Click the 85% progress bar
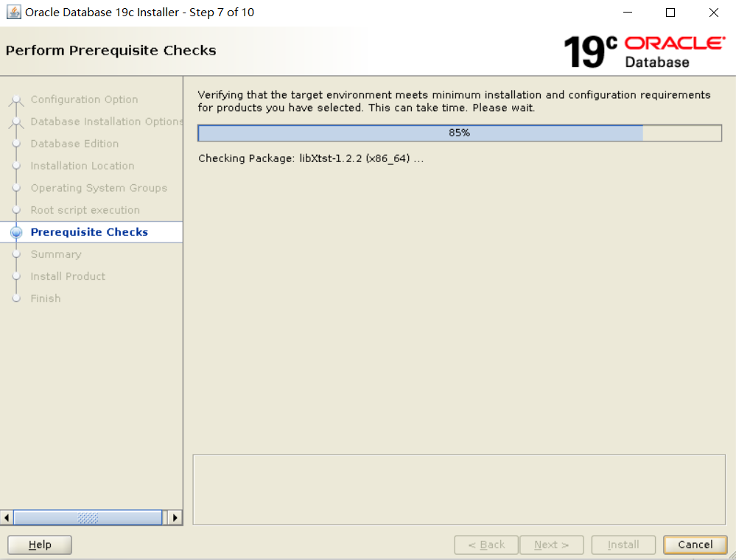The height and width of the screenshot is (560, 736). [460, 133]
